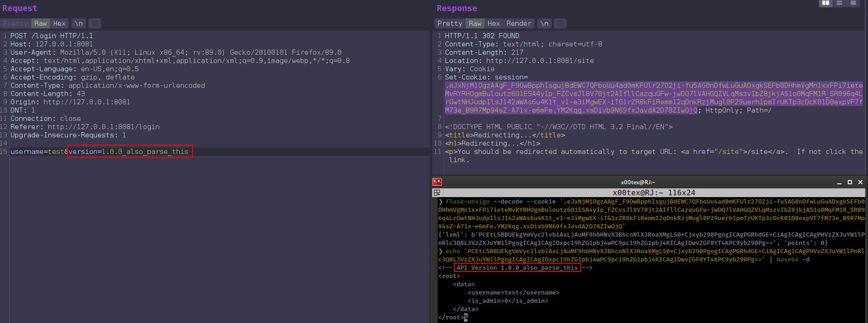Viewport: 868px width, 323px height.
Task: Switch Response view to Pretty tab
Action: (450, 23)
